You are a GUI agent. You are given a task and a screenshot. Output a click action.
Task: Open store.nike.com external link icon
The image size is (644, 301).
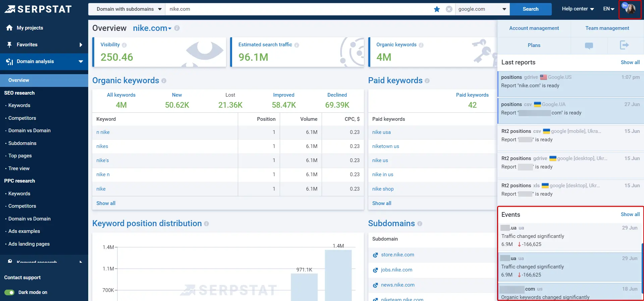[375, 255]
